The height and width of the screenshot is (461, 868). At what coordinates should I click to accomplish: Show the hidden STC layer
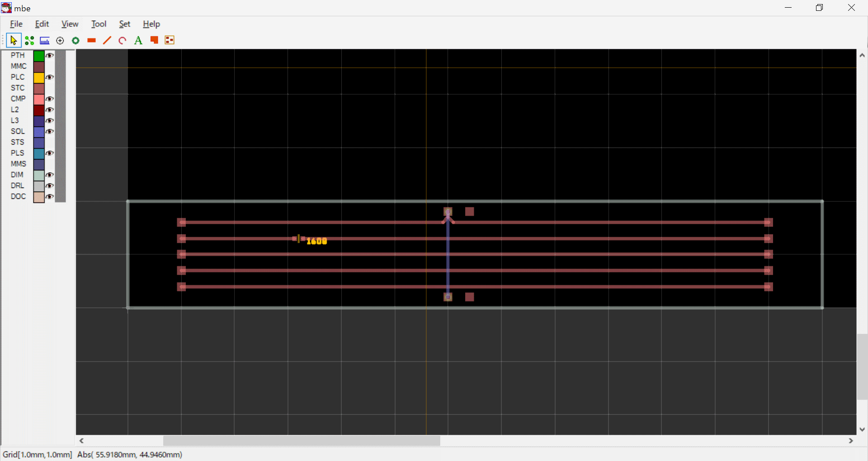click(x=50, y=88)
